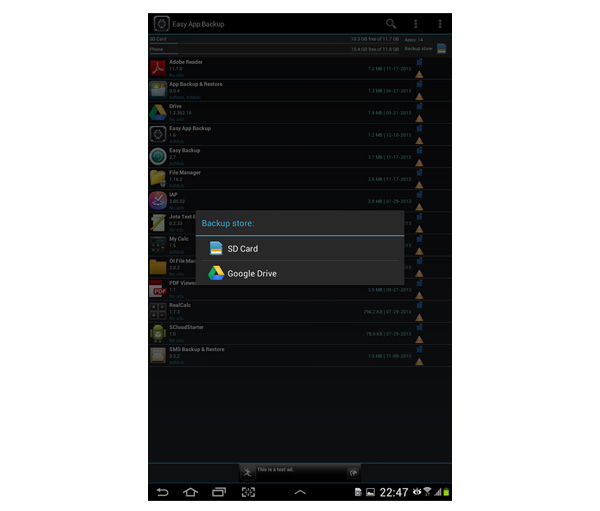The image size is (600, 511).
Task: Open the recent apps button
Action: [x=219, y=492]
